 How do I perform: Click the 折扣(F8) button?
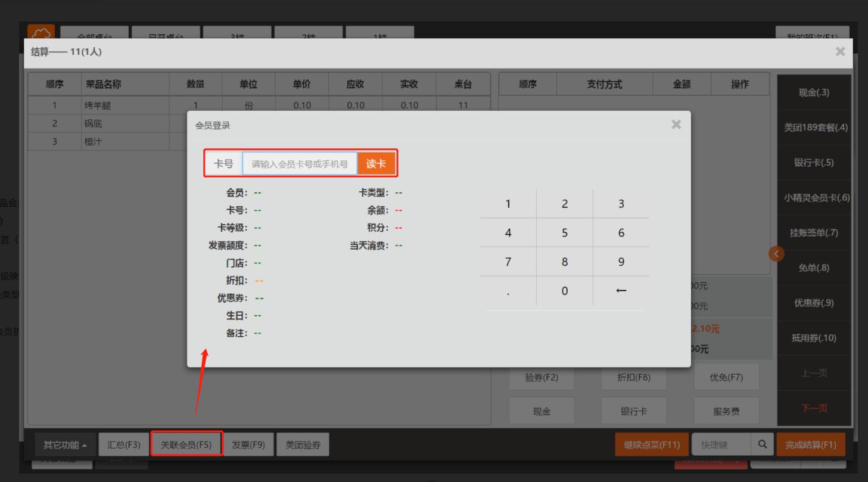[x=634, y=377]
